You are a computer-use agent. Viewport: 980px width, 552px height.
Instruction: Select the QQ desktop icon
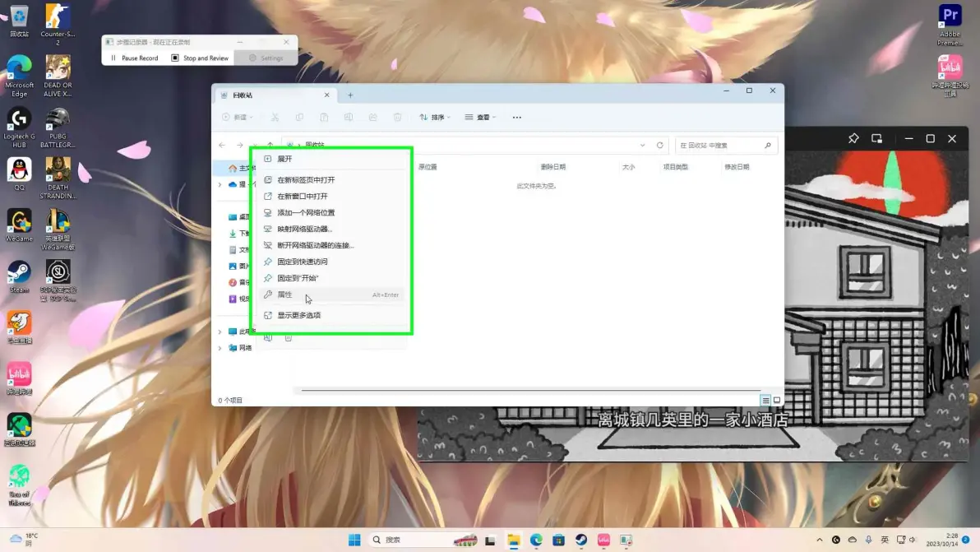coord(20,174)
